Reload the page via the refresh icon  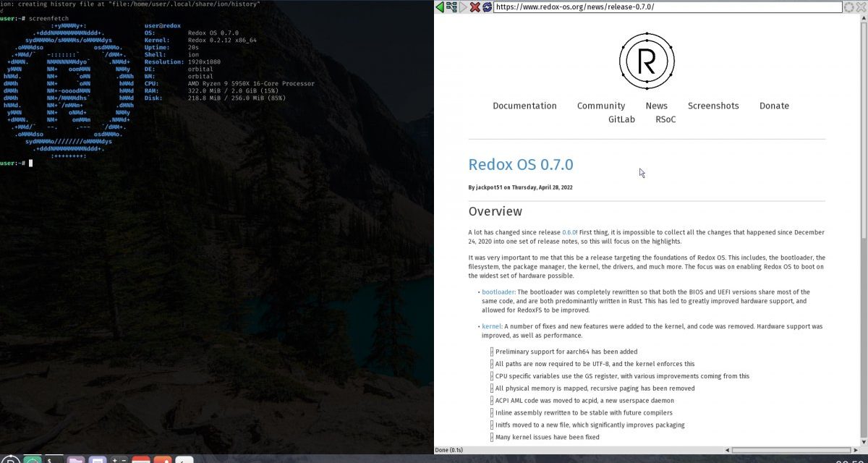[487, 7]
